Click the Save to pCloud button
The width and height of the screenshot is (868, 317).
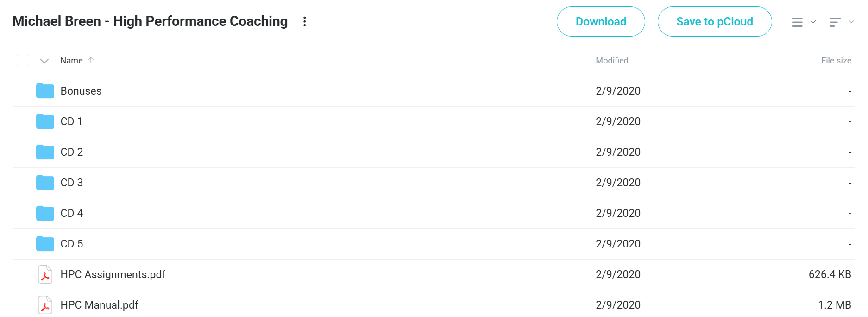[715, 21]
